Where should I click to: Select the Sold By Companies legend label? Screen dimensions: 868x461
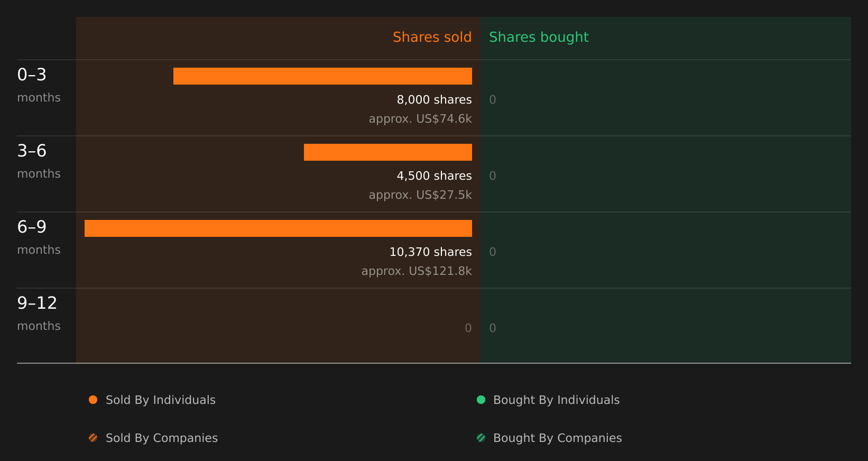[x=162, y=438]
